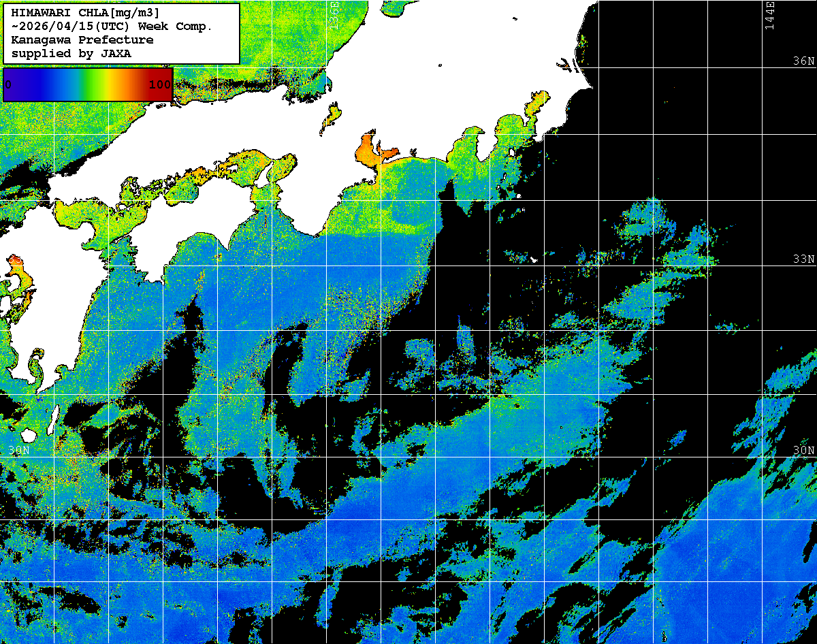Click the 33N label on right edge
Viewport: 817px width, 644px height.
point(804,259)
